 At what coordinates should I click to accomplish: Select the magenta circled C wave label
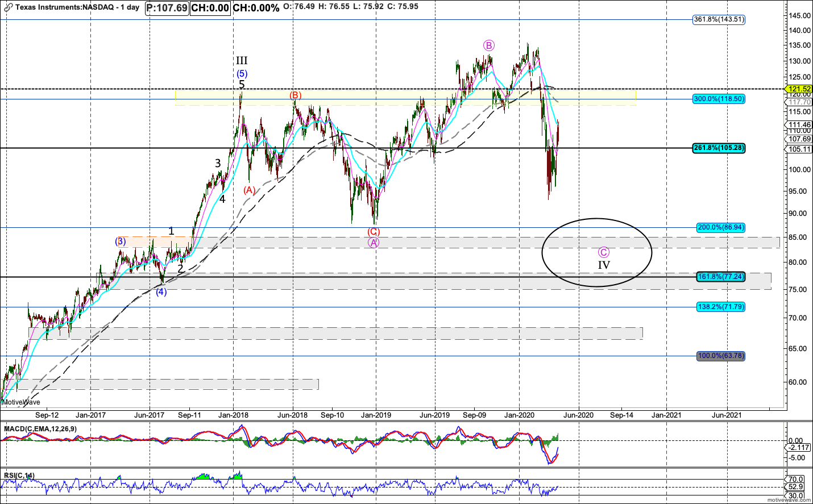click(604, 252)
